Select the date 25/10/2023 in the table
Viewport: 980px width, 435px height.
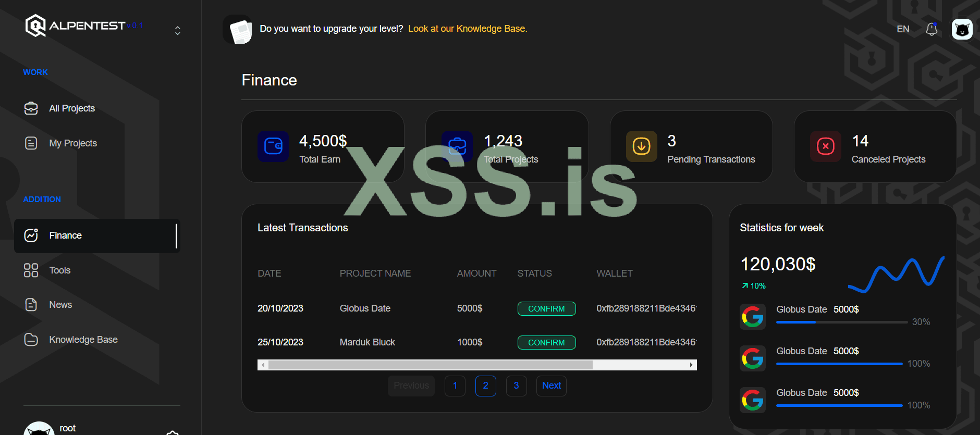280,342
